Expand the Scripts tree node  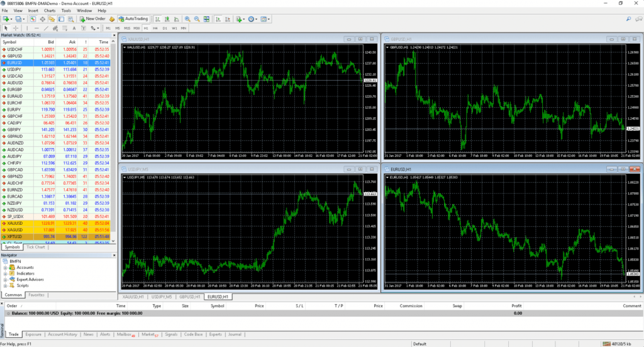[5, 285]
